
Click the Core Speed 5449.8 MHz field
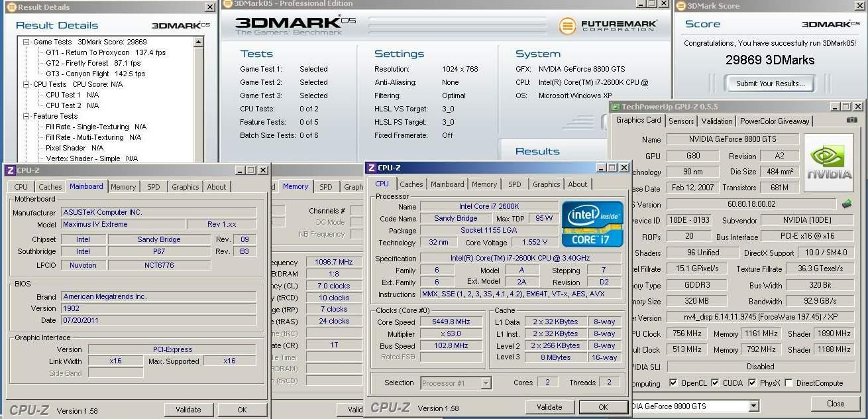pyautogui.click(x=450, y=322)
